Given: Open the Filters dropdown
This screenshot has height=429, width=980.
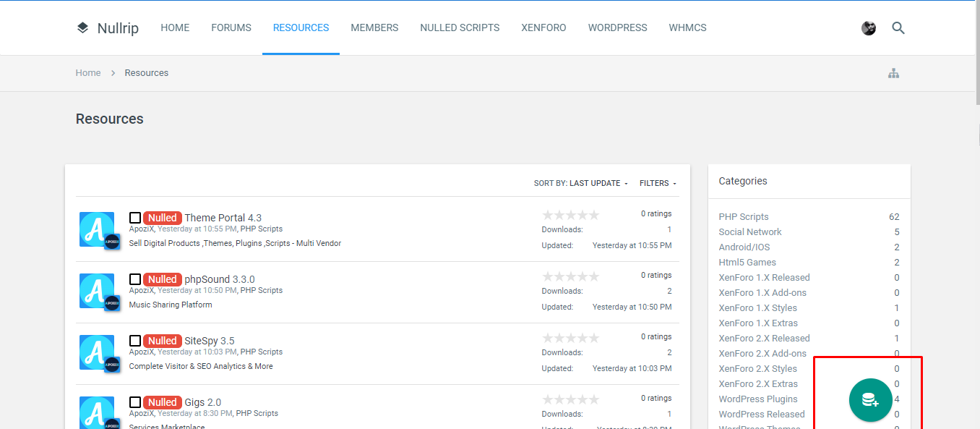Looking at the screenshot, I should point(658,184).
